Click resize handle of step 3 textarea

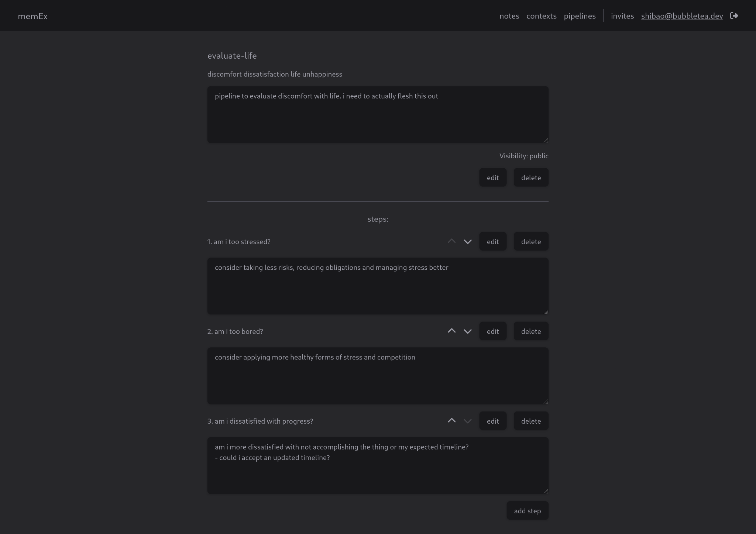[x=546, y=491]
